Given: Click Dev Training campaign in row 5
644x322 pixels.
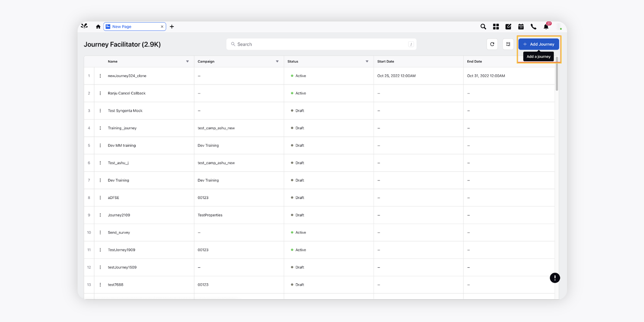Looking at the screenshot, I should (208, 145).
